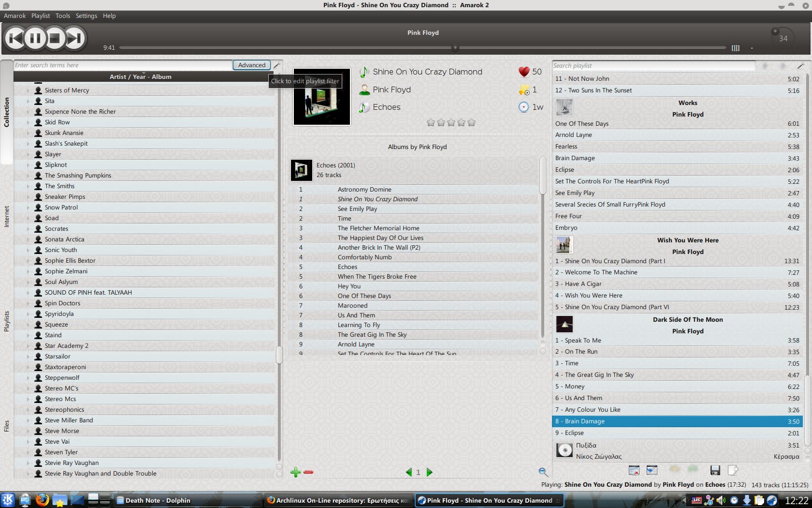Remove applet with red minus icon

pyautogui.click(x=308, y=472)
